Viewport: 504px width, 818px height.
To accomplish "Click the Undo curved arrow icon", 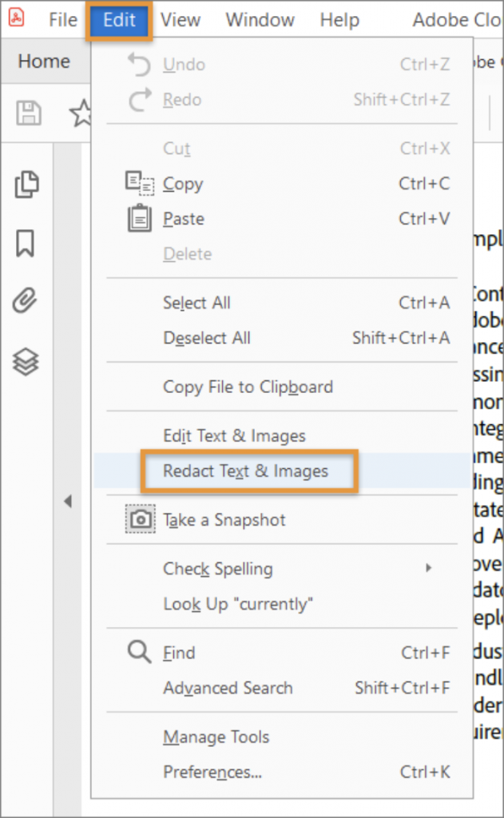I will pyautogui.click(x=139, y=65).
